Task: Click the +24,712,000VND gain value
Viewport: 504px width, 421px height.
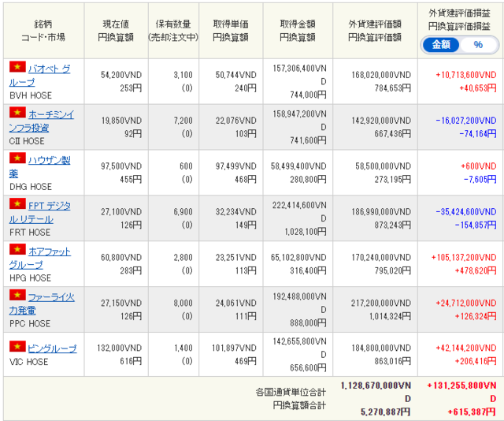Action: coord(466,304)
